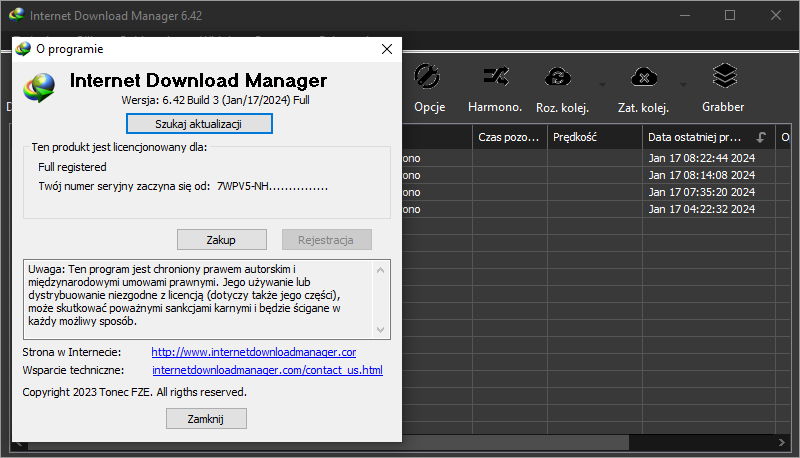
Task: Sort by Czas pozo... column header
Action: (509, 137)
